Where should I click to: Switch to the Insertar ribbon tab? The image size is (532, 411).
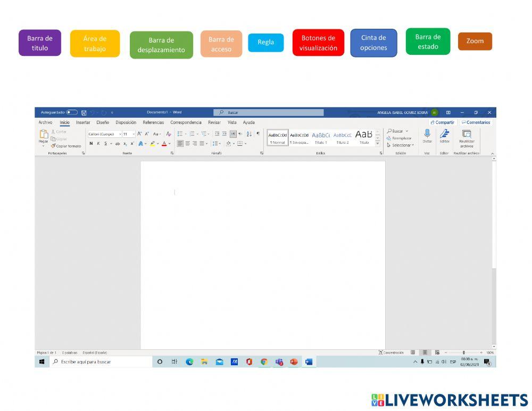(83, 122)
